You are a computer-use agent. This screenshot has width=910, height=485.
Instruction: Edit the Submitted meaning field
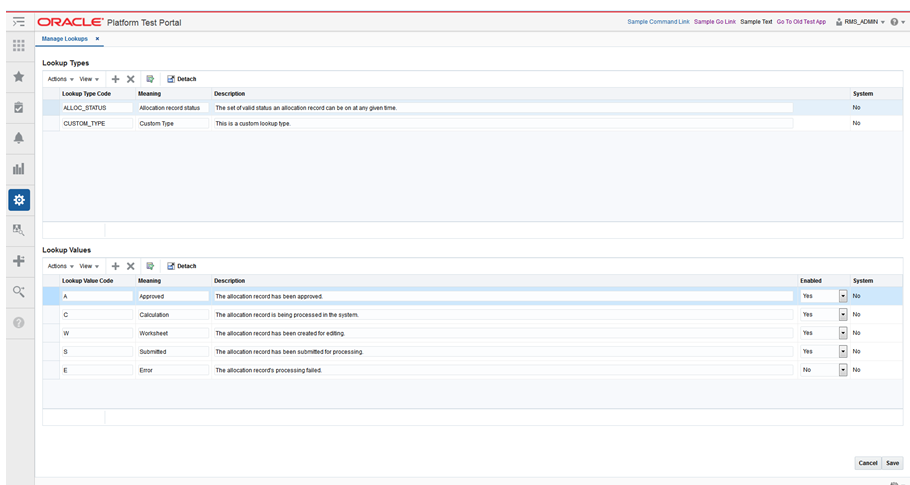173,352
